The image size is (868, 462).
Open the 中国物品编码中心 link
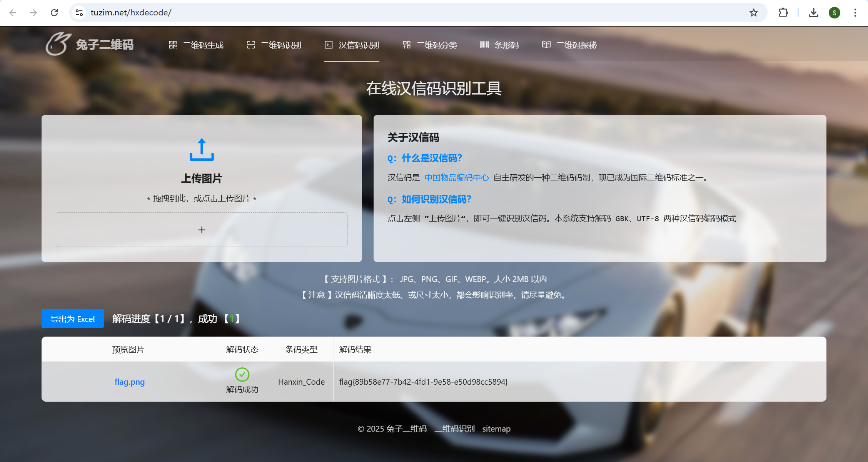pyautogui.click(x=457, y=177)
